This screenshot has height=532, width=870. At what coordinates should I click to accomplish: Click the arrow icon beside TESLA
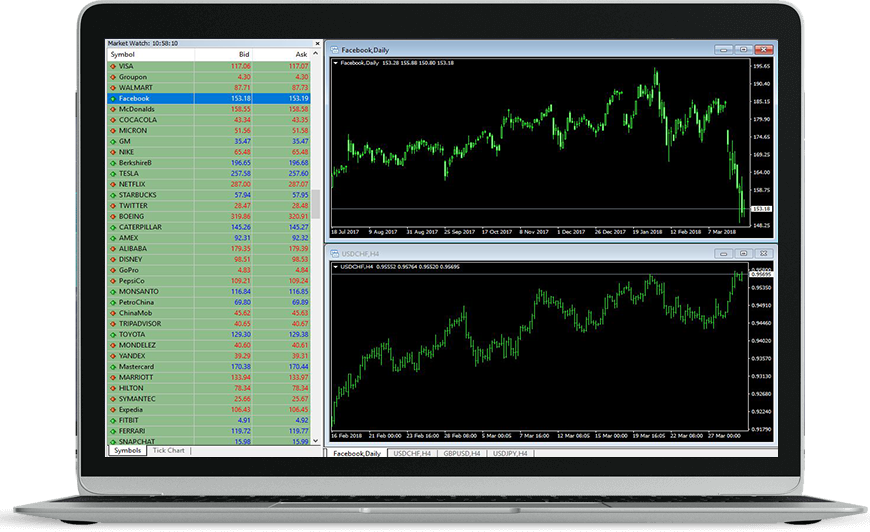(x=113, y=174)
